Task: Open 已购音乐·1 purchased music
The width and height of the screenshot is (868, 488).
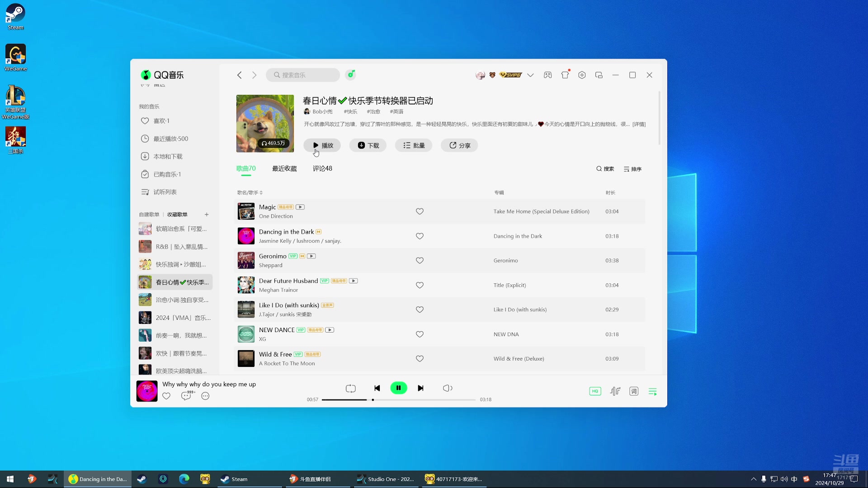Action: [x=175, y=174]
